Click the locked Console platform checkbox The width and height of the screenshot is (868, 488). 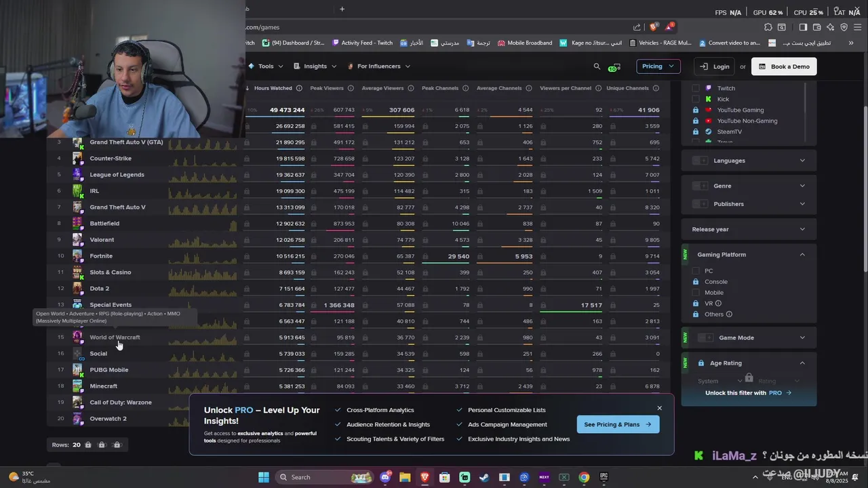tap(695, 282)
